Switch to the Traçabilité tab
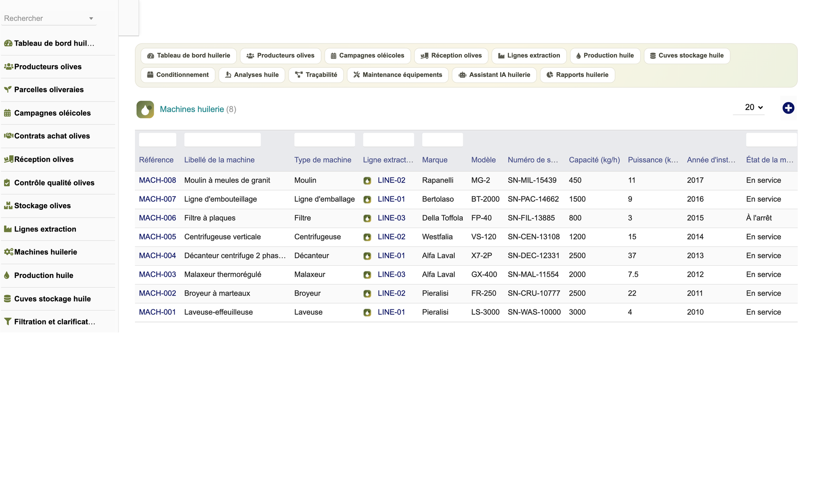Image resolution: width=815 pixels, height=504 pixels. [x=316, y=75]
